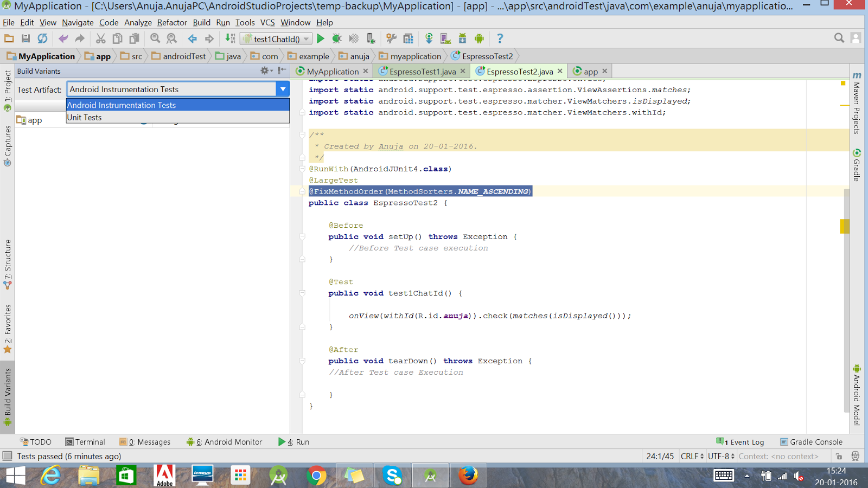
Task: Open the Terminal tool window
Action: (85, 441)
